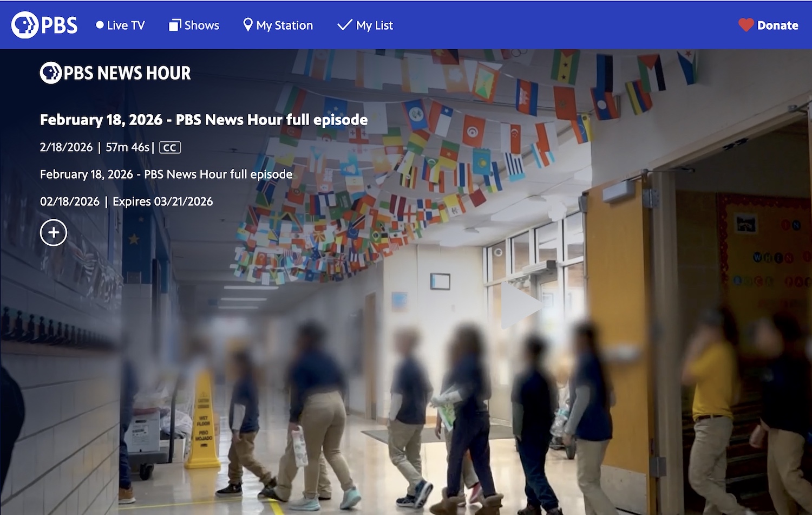Toggle My List membership from the navigation

[365, 25]
